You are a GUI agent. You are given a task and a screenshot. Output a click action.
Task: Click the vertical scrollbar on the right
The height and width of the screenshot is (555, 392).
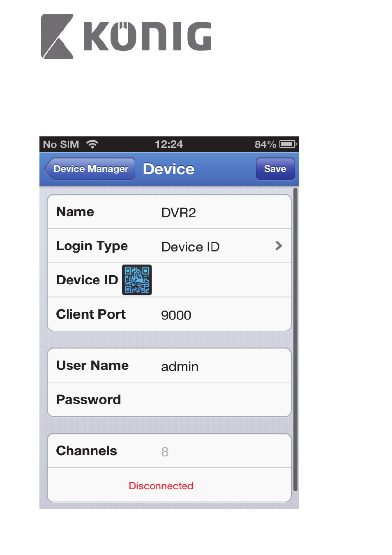click(295, 340)
